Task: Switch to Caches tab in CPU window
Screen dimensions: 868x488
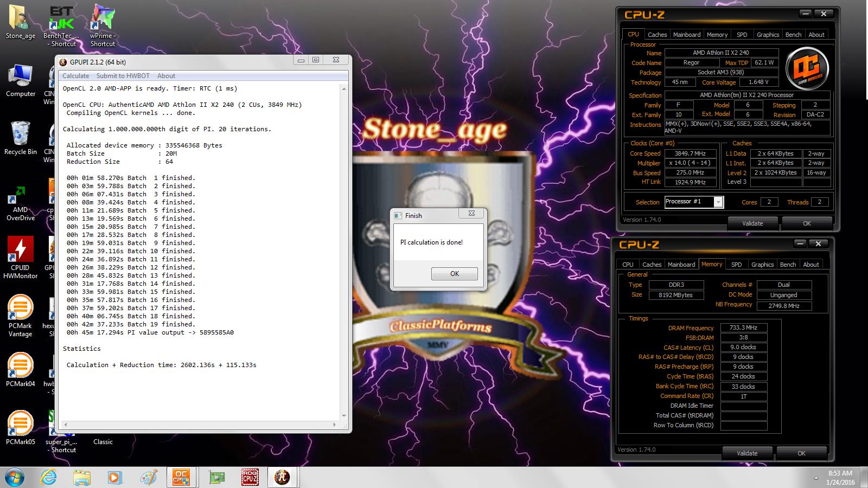Action: (657, 35)
